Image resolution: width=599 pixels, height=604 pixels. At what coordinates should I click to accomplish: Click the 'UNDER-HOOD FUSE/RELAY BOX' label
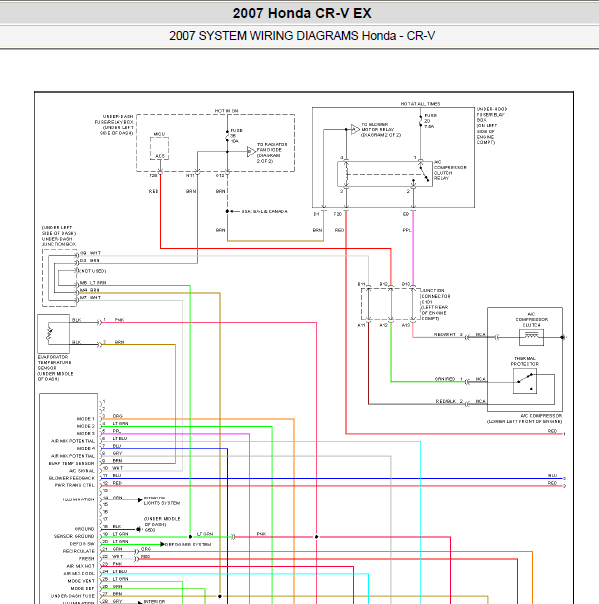coord(492,126)
